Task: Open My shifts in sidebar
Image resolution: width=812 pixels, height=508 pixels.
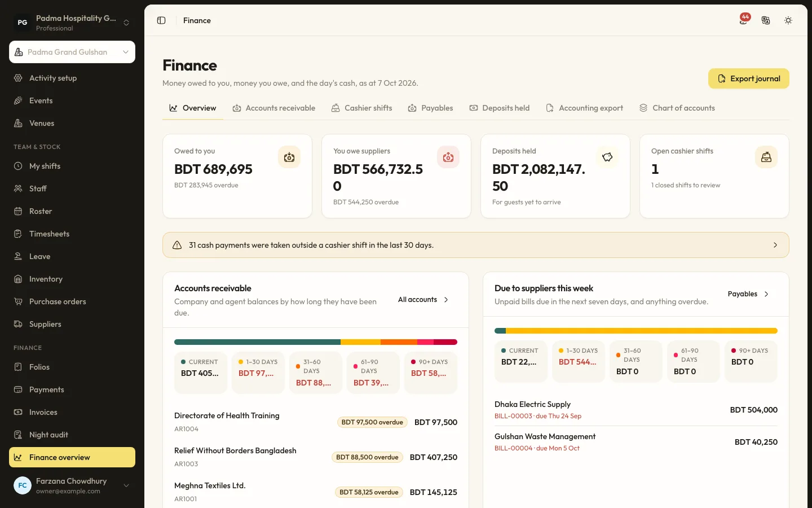Action: tap(72, 166)
